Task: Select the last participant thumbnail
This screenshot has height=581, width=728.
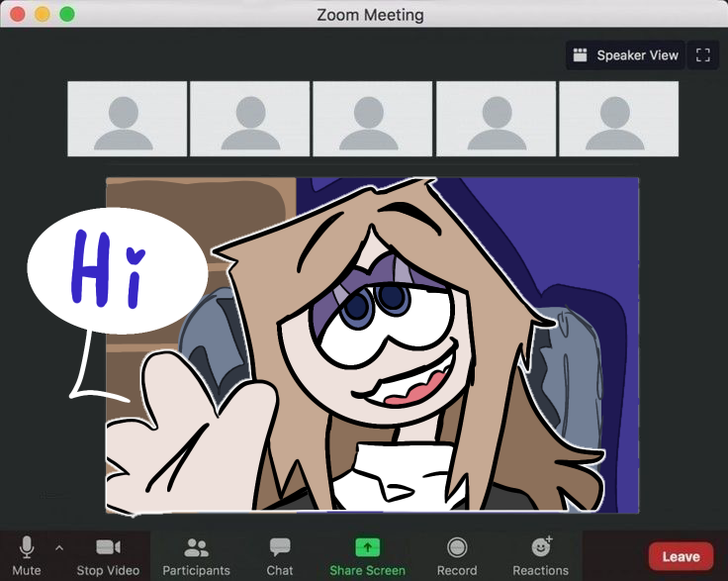Action: click(x=618, y=119)
